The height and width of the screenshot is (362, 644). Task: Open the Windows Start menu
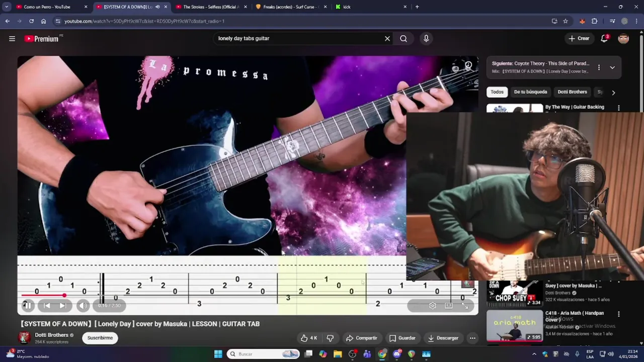pyautogui.click(x=218, y=354)
